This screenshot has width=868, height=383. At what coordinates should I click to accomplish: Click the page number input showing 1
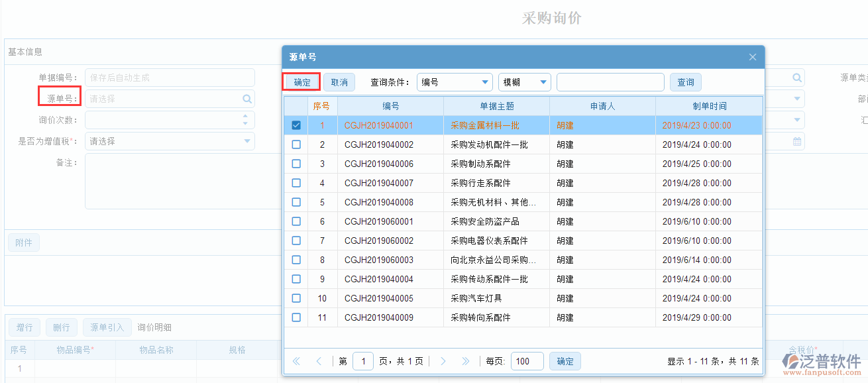(363, 360)
